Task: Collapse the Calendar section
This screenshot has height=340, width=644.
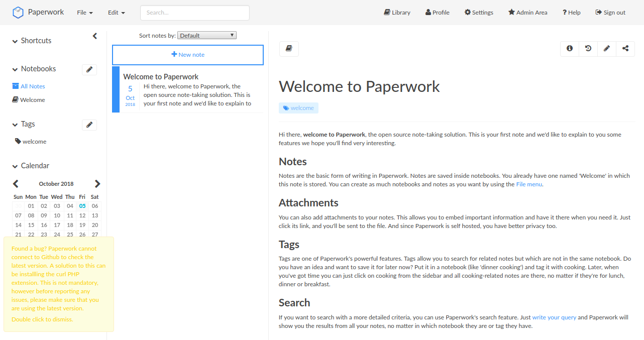Action: [30, 166]
